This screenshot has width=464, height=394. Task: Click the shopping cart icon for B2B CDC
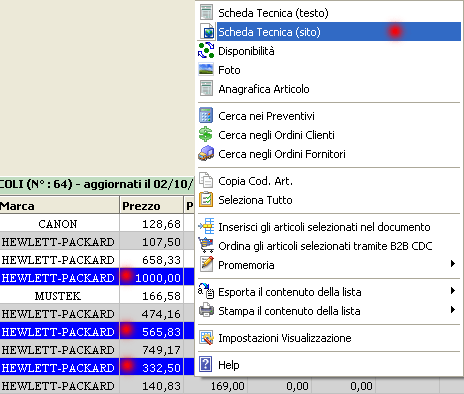click(x=206, y=245)
